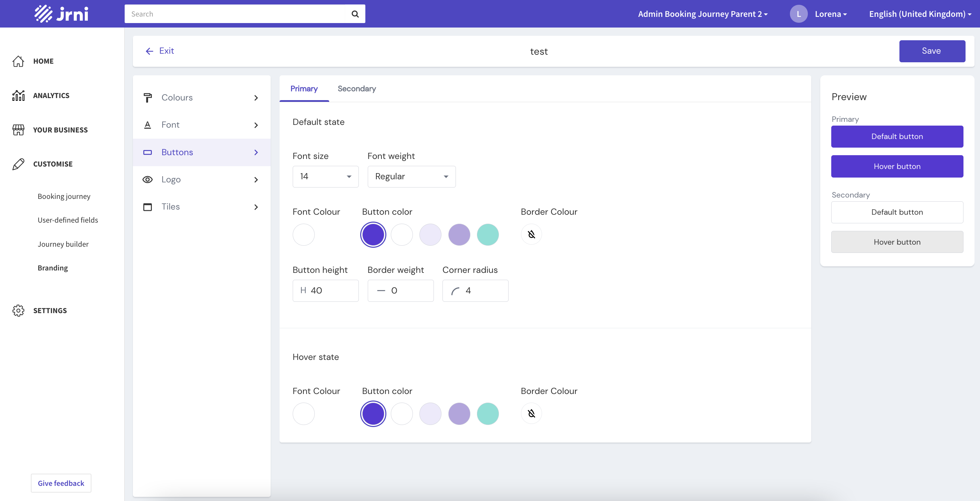Open Your Business menu item
Screen dimensions: 980x501
pos(61,130)
